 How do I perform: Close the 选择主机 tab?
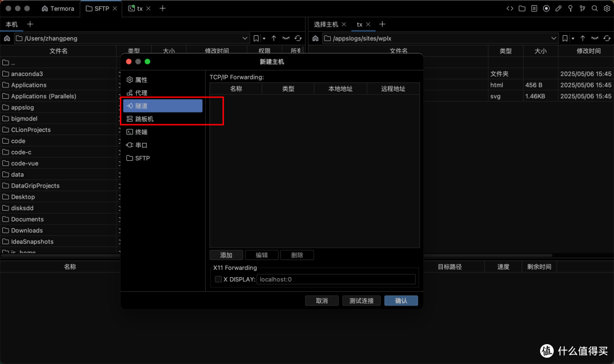tap(344, 24)
